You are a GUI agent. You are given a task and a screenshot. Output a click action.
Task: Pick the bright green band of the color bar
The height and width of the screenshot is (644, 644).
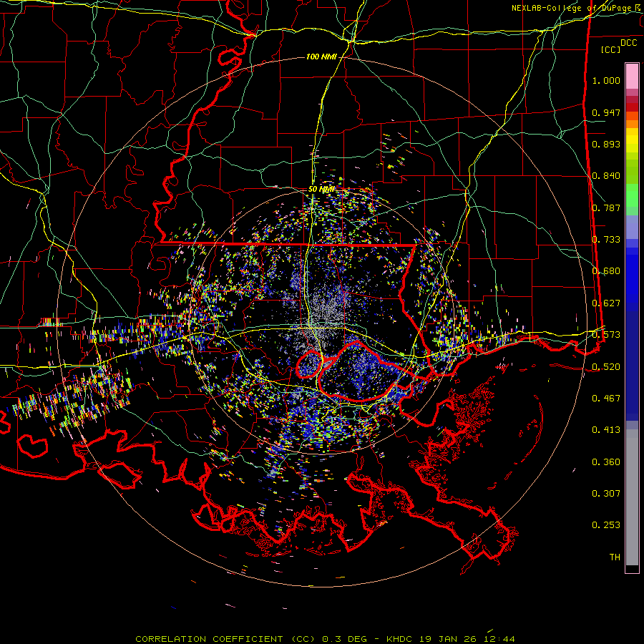click(x=632, y=195)
